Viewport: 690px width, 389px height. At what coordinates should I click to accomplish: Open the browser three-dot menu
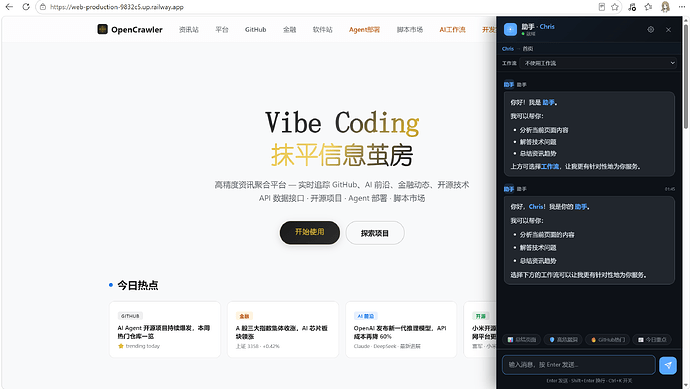coord(682,7)
